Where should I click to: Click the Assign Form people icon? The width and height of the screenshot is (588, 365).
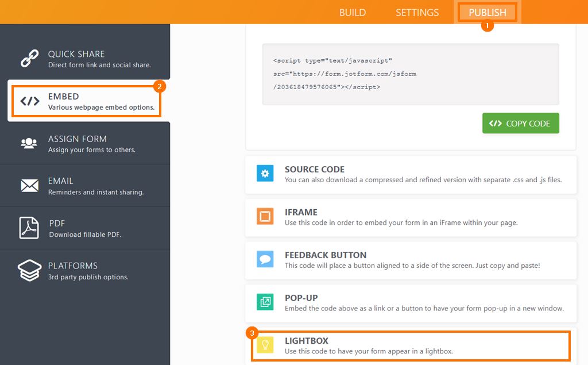(x=29, y=144)
